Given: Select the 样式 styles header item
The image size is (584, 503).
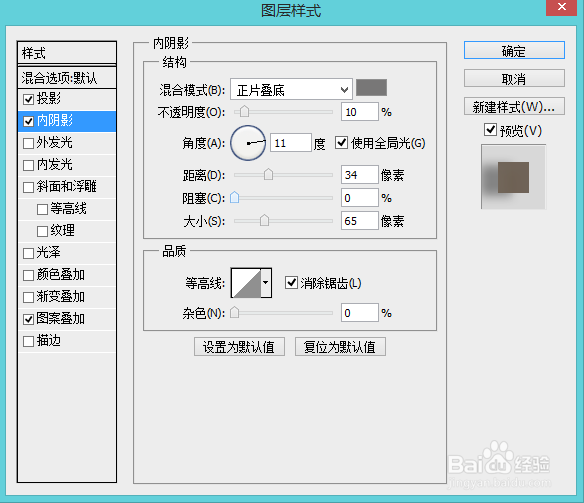Looking at the screenshot, I should (x=67, y=53).
